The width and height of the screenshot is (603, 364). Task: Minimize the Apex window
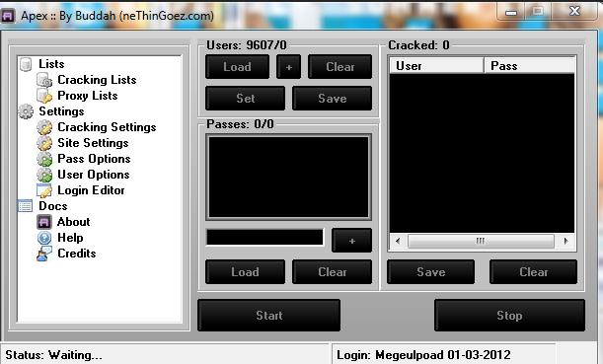(x=511, y=12)
